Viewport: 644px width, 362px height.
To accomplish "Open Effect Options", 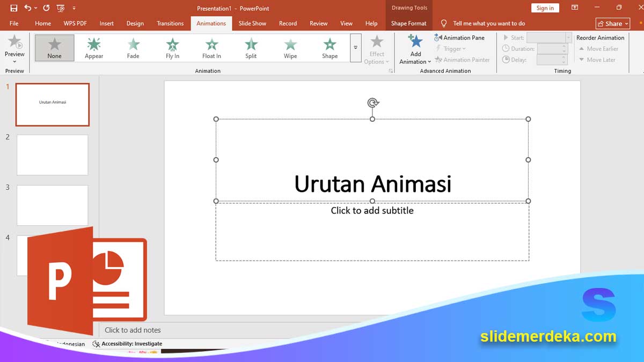I will (377, 49).
